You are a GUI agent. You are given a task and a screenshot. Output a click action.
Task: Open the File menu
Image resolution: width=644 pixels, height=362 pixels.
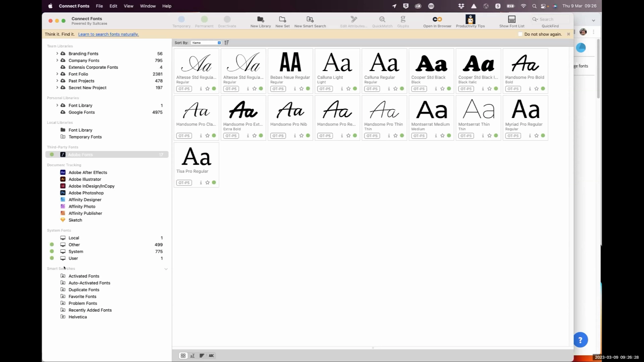(x=99, y=6)
